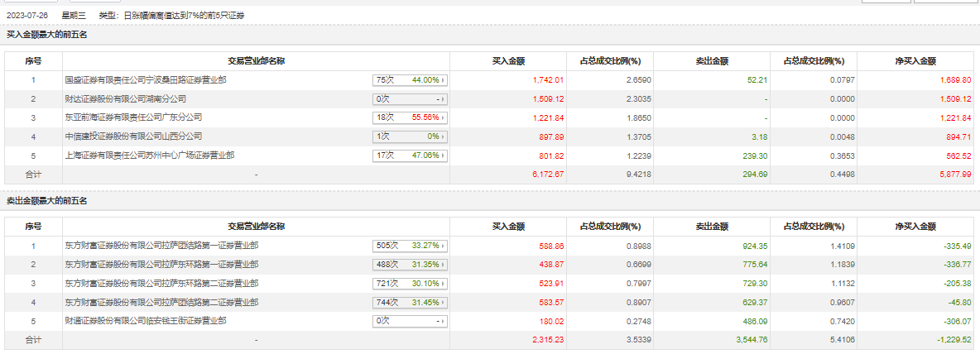The height and width of the screenshot is (354, 980).
Task: Click the 买入金额最大的前五名 section header
Action: pyautogui.click(x=47, y=35)
